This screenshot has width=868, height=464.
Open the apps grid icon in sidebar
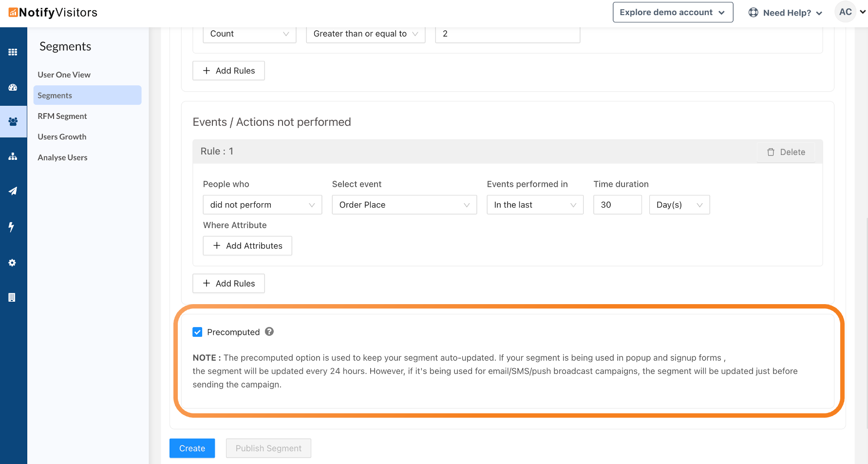pos(13,52)
